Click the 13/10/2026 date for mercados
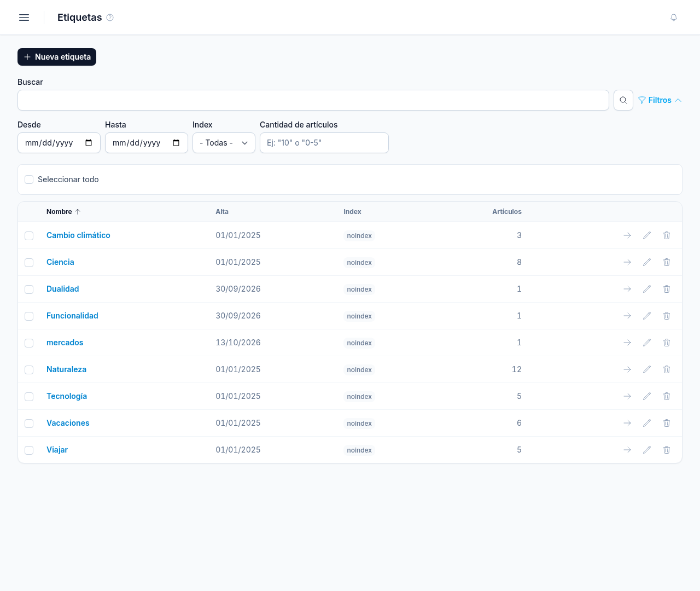This screenshot has height=591, width=700. [x=238, y=343]
